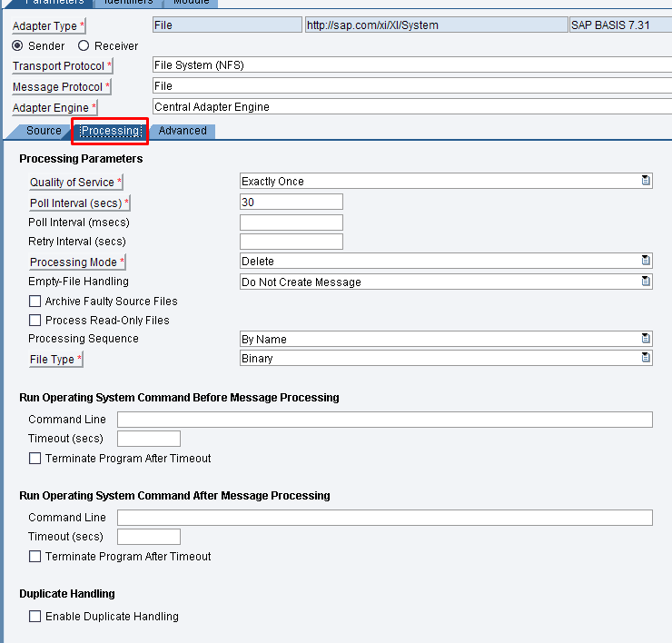Click the Duplicate Handling heading

67,594
